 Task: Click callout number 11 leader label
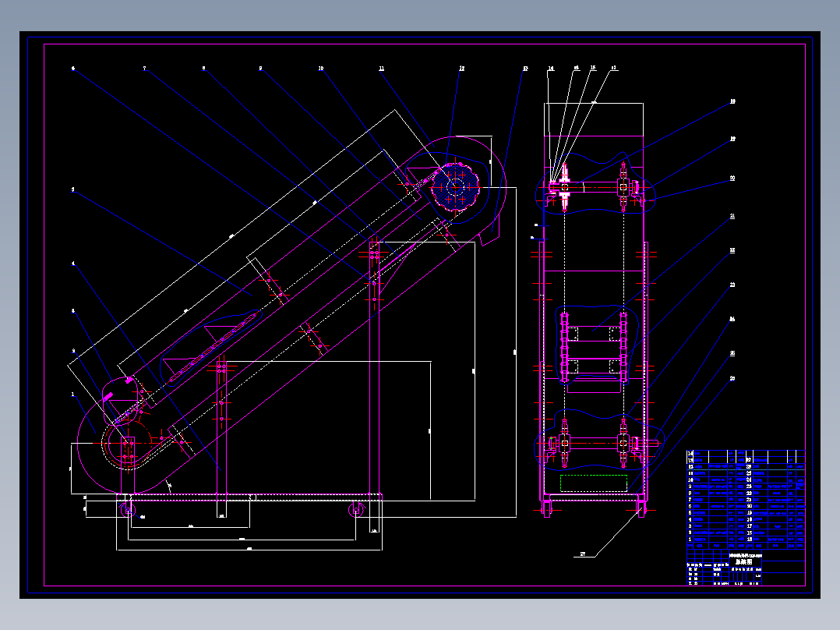(382, 68)
